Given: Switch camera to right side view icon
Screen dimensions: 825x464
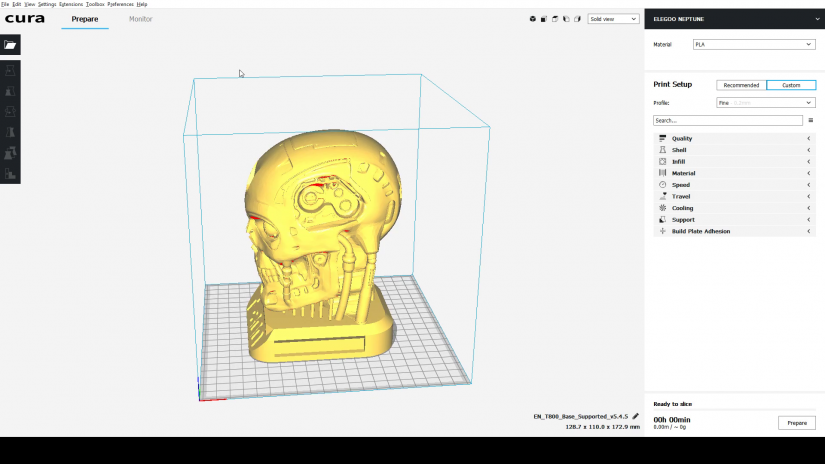Looking at the screenshot, I should [x=577, y=19].
